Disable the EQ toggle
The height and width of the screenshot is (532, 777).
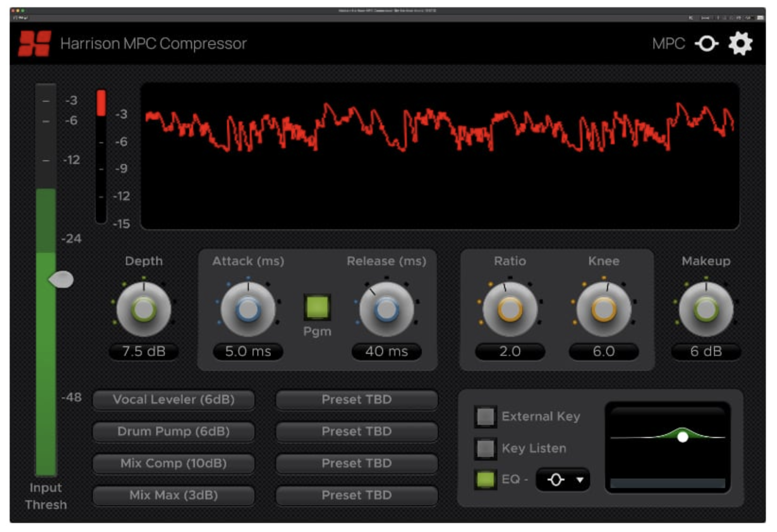[485, 478]
